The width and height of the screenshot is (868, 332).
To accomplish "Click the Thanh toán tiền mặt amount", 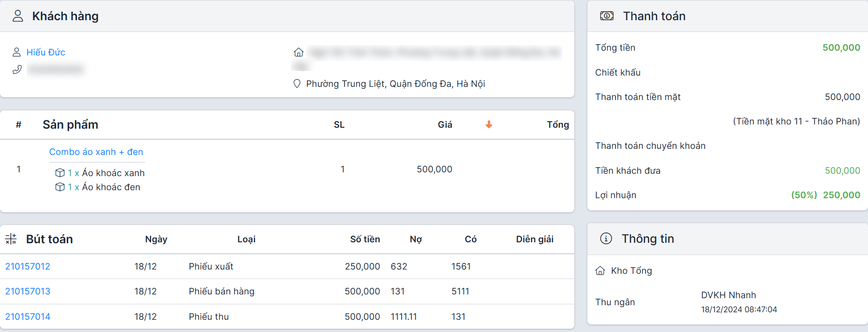I will 843,97.
